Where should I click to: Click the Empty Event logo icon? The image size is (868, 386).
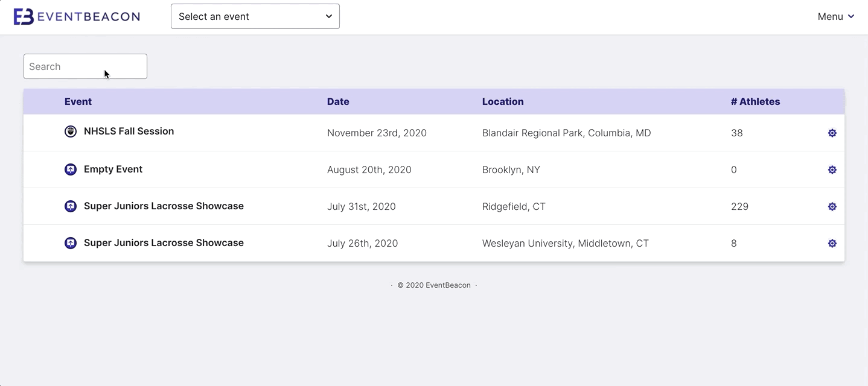(71, 169)
